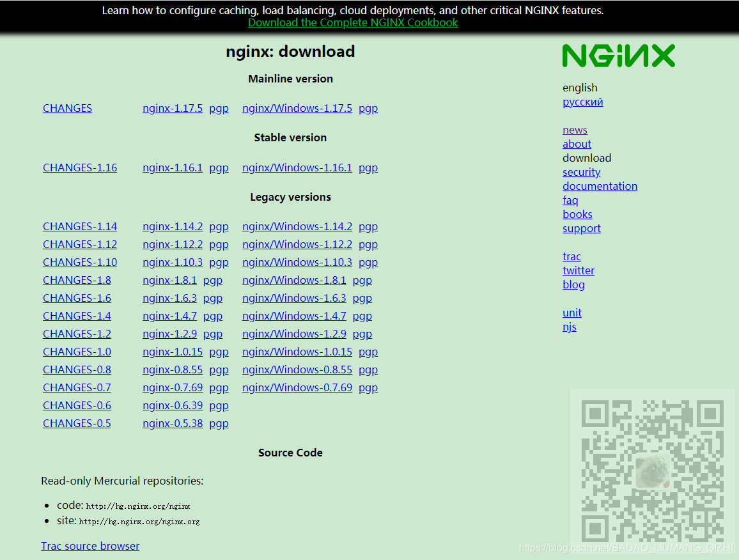Viewport: 739px width, 560px height.
Task: Go to the news page
Action: coord(575,130)
